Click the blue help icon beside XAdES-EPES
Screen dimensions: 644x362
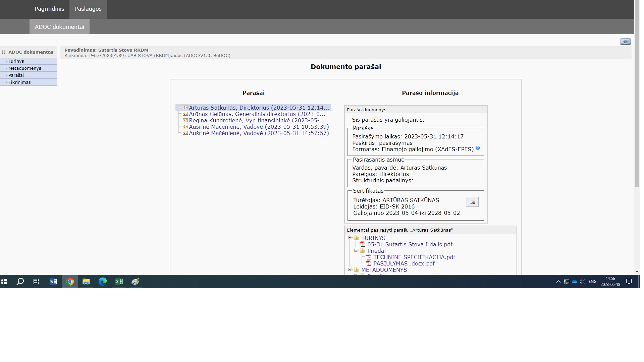coord(478,148)
